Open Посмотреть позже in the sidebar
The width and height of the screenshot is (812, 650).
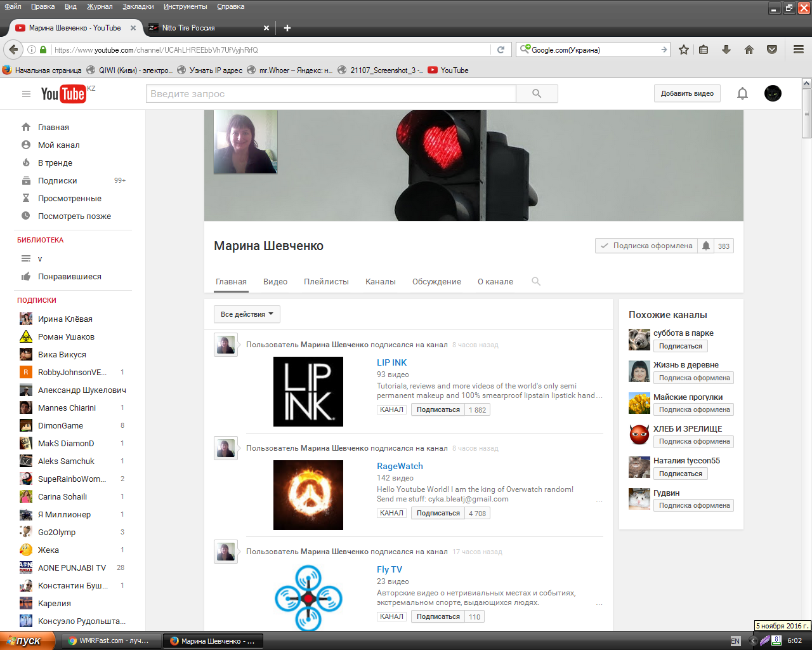point(73,216)
